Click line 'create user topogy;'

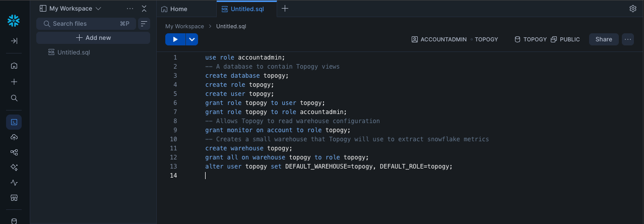(239, 94)
